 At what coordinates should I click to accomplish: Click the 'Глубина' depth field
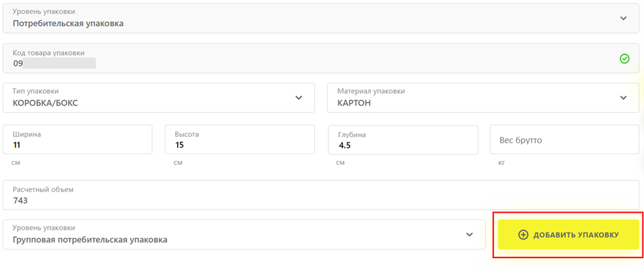403,140
